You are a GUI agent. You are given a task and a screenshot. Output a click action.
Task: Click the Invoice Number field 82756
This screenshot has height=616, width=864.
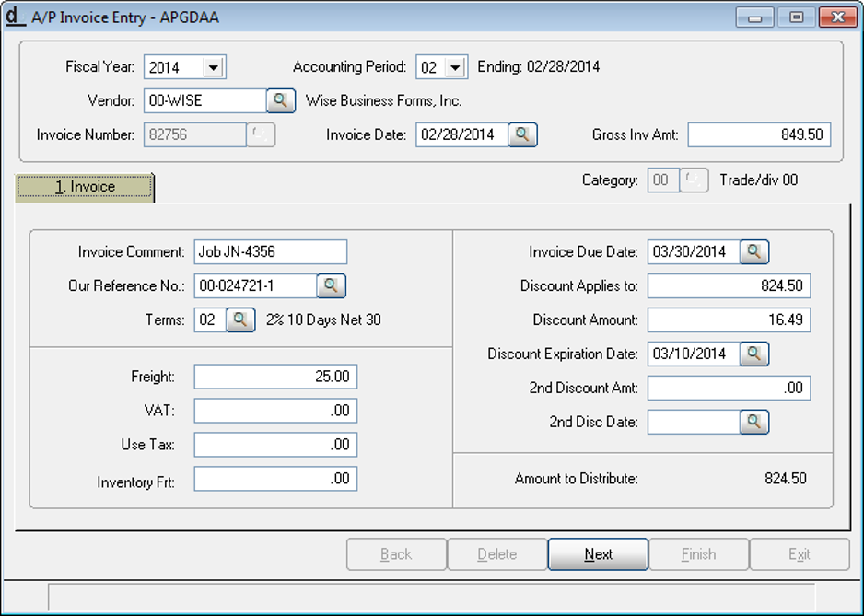[x=195, y=135]
